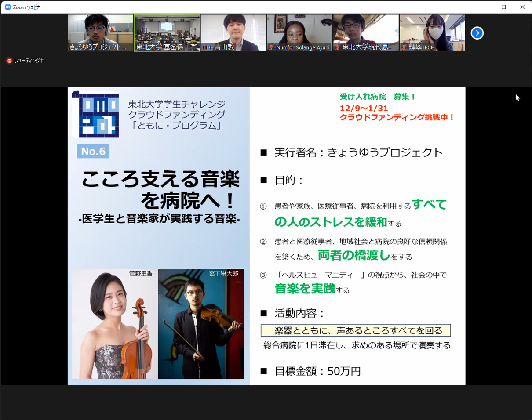532x420 pixels.
Task: Select きょうゆうプロジェクト participant video thumbnail
Action: pos(101,33)
